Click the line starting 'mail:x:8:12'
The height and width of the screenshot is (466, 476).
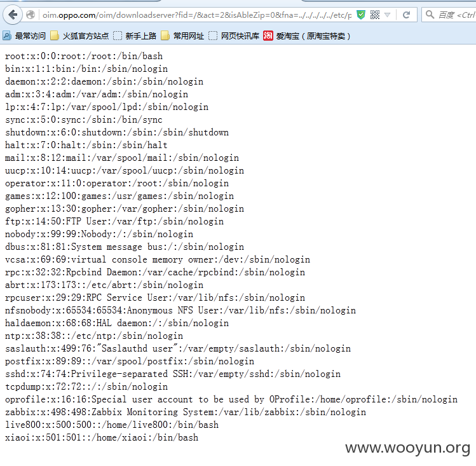coord(122,158)
